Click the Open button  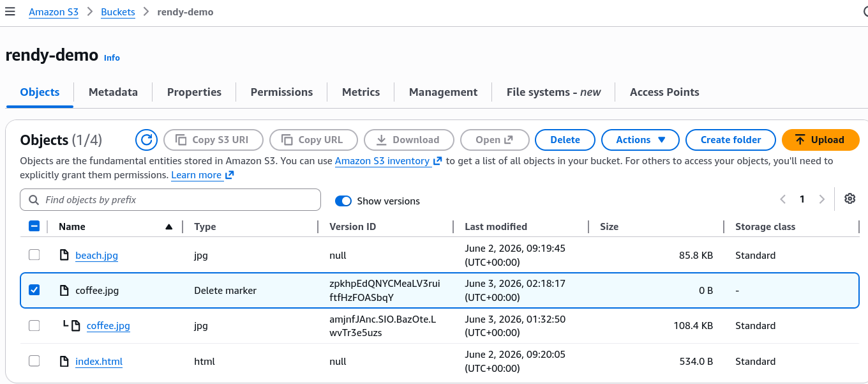(494, 140)
